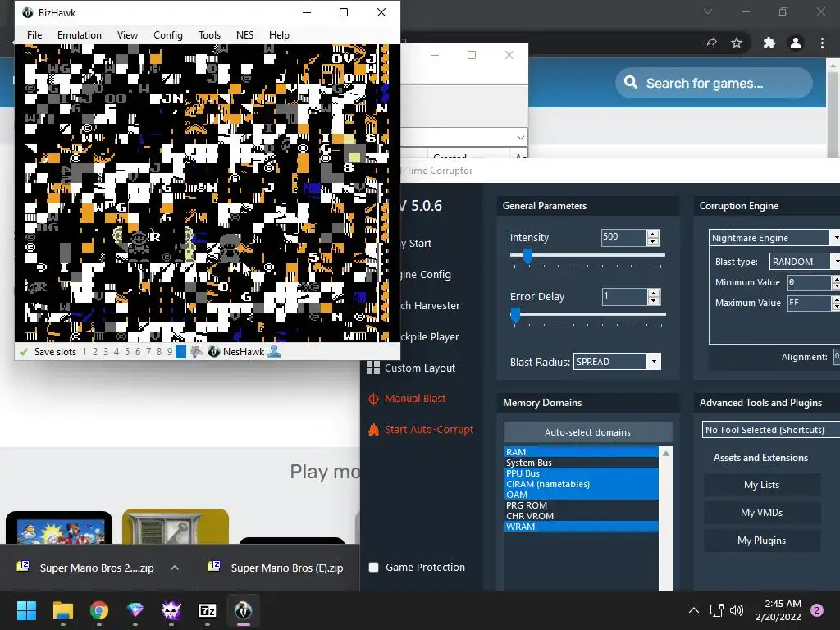Open the Chrome profile icon
840x630 pixels.
[x=796, y=43]
